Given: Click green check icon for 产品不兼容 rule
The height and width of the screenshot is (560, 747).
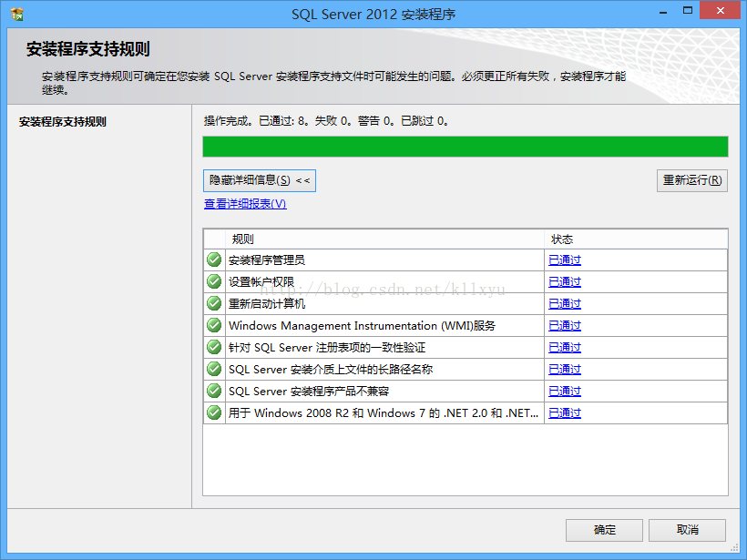Looking at the screenshot, I should [x=214, y=391].
